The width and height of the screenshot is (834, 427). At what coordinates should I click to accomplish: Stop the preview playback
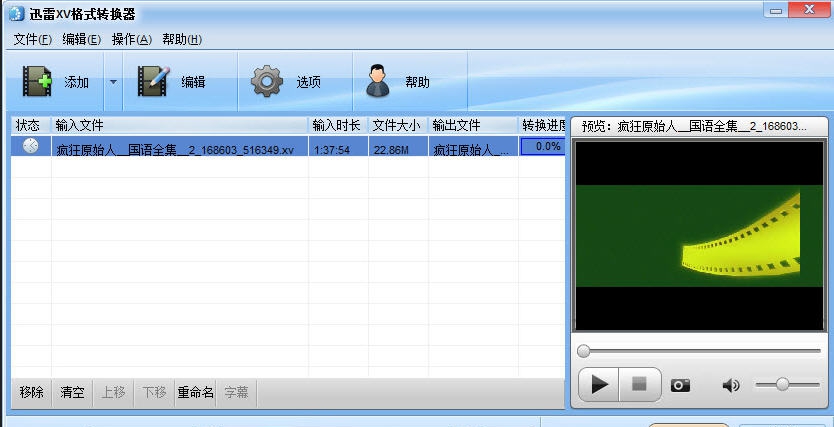pos(640,384)
